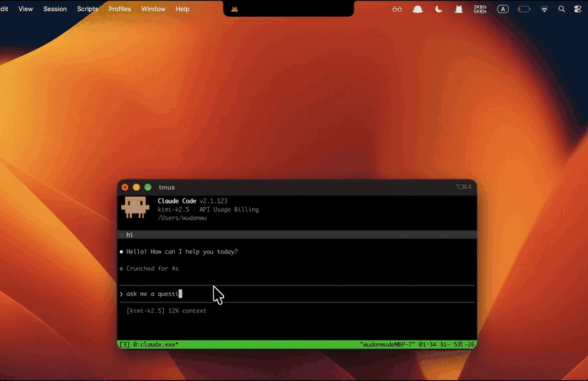
Task: Switch input source via the A icon
Action: 503,10
